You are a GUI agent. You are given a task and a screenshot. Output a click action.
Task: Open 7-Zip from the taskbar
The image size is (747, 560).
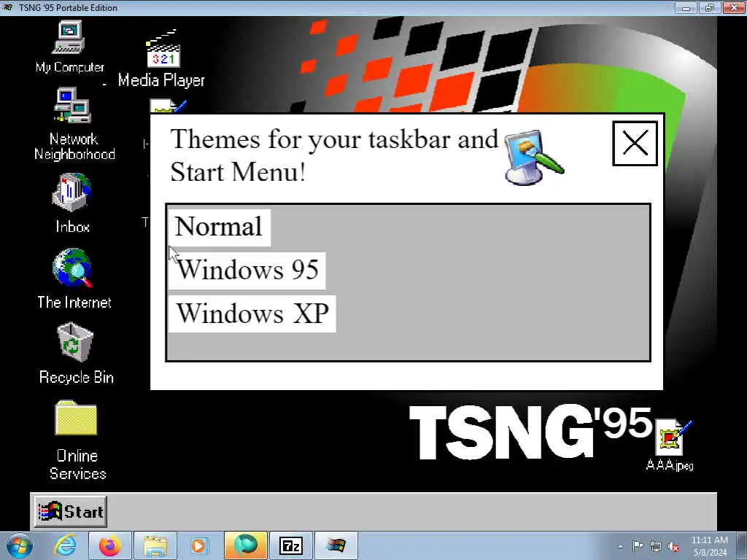tap(290, 545)
